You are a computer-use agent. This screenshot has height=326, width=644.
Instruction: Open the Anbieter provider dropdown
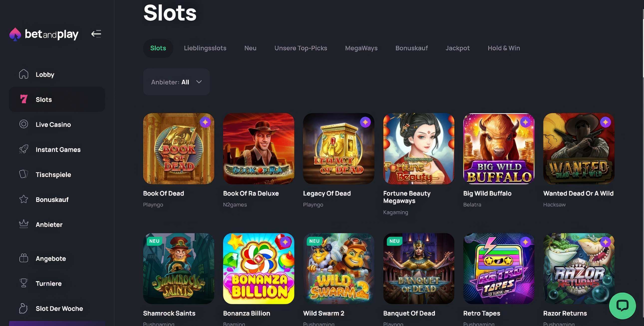tap(176, 82)
